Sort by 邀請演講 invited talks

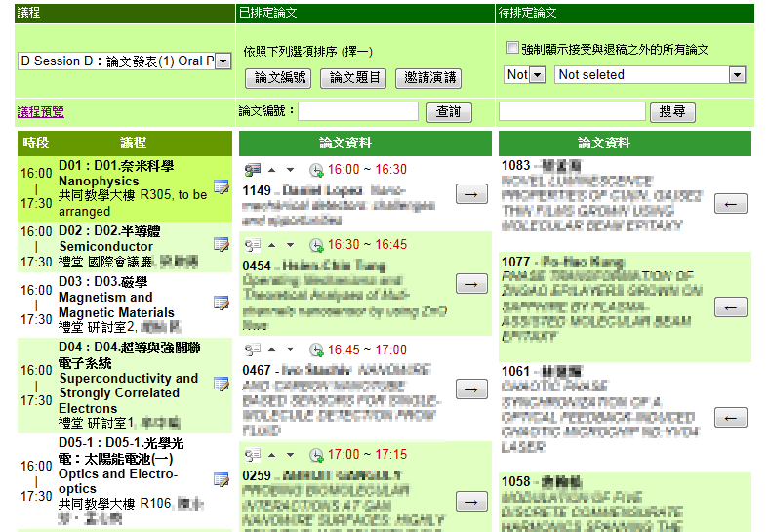pos(427,78)
